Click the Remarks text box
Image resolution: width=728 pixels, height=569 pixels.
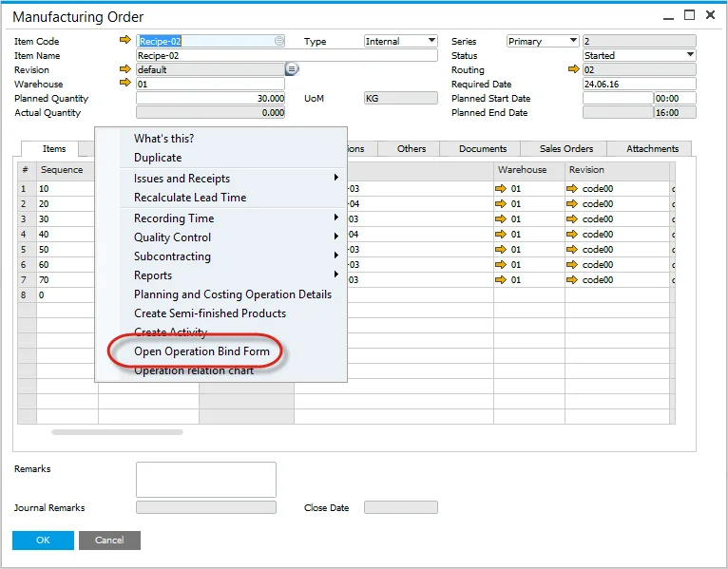[x=206, y=480]
